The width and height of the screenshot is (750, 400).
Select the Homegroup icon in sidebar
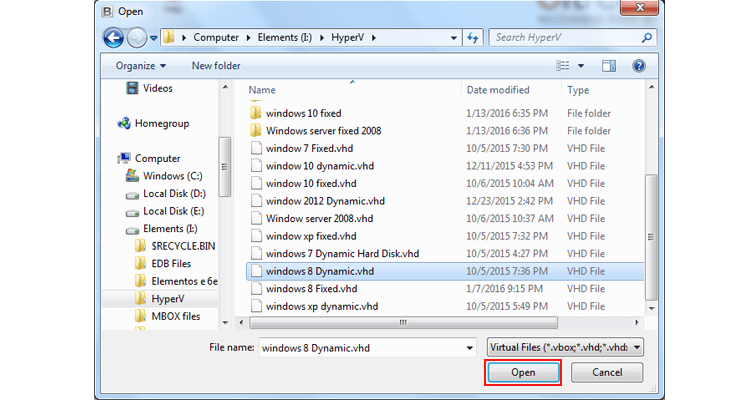click(125, 123)
